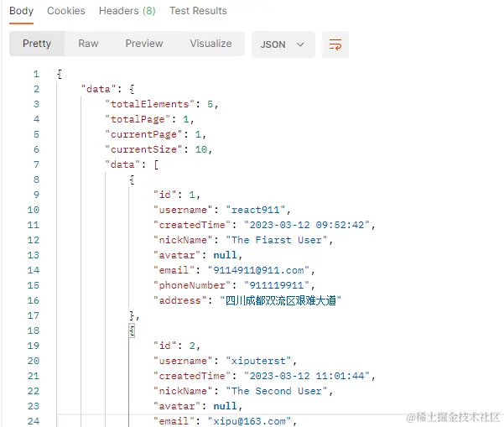Image resolution: width=504 pixels, height=427 pixels.
Task: Collapse the root object at line 1
Action: point(60,74)
